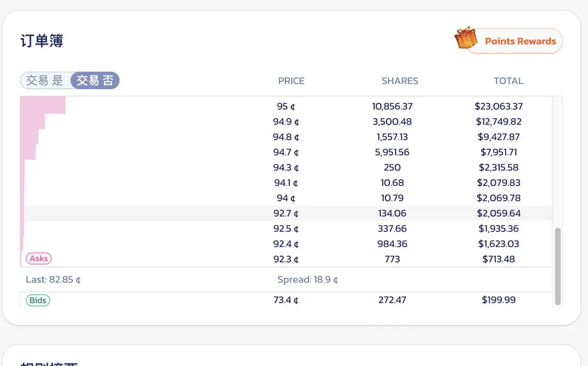The height and width of the screenshot is (366, 588).
Task: Click the Points Rewards gift box icon
Action: 466,38
